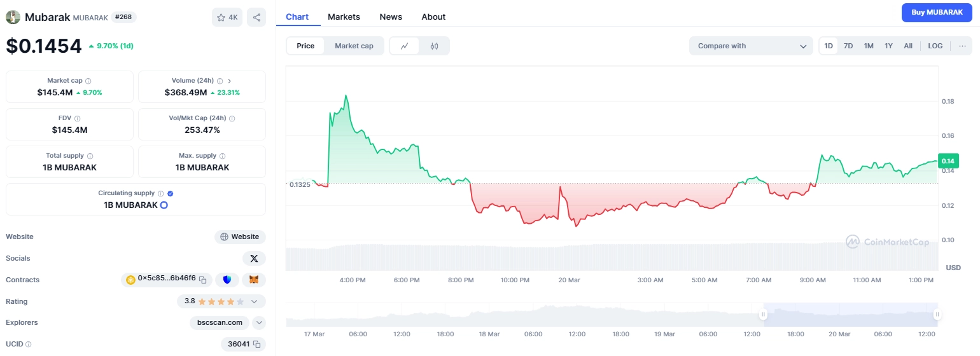The height and width of the screenshot is (356, 980).
Task: Toggle the LOG scale
Action: point(935,46)
